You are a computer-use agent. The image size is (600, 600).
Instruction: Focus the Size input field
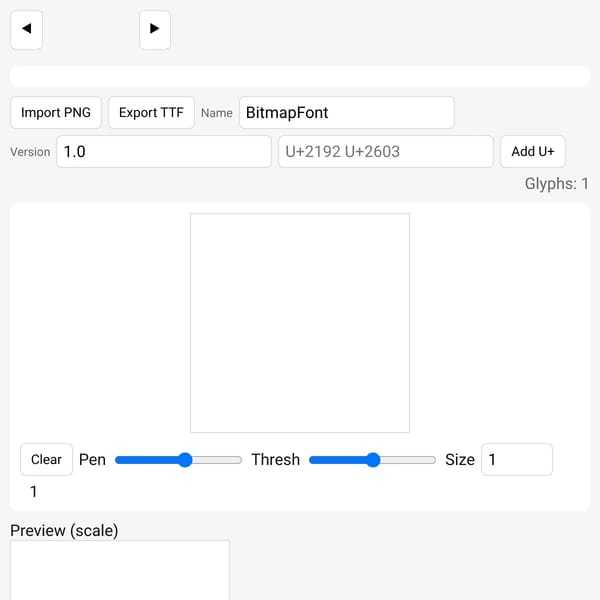point(517,460)
